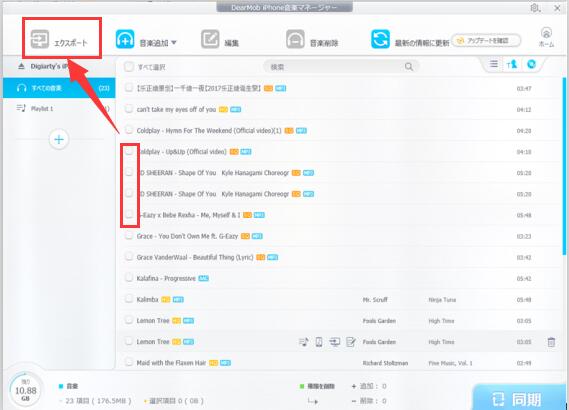This screenshot has width=569, height=410.
Task: Click artist Mr. Scruff in Kalimba row
Action: [375, 300]
